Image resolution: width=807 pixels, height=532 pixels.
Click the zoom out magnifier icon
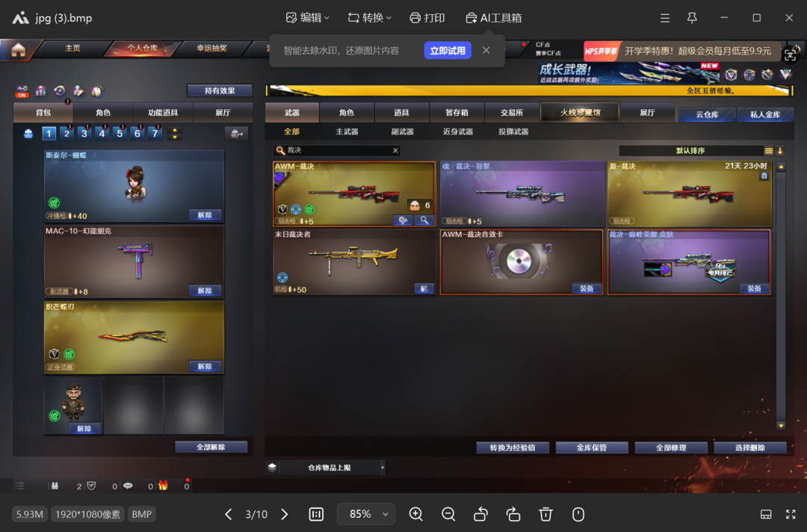(448, 514)
